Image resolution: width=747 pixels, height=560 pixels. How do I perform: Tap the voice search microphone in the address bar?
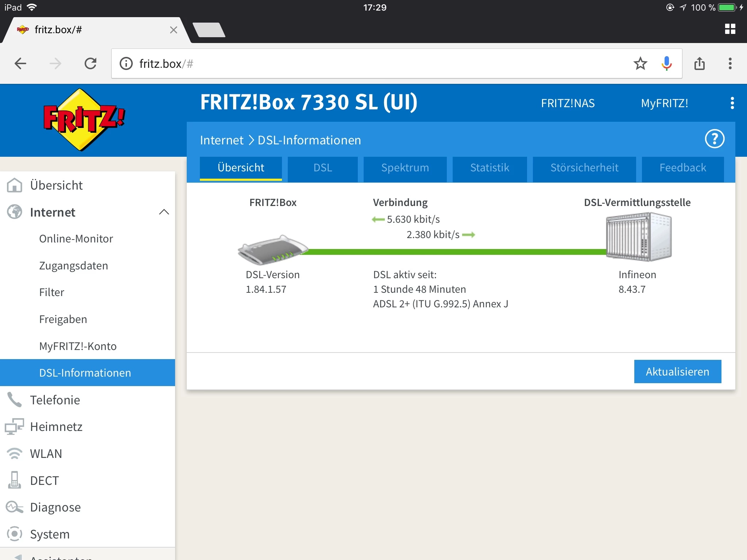click(666, 63)
